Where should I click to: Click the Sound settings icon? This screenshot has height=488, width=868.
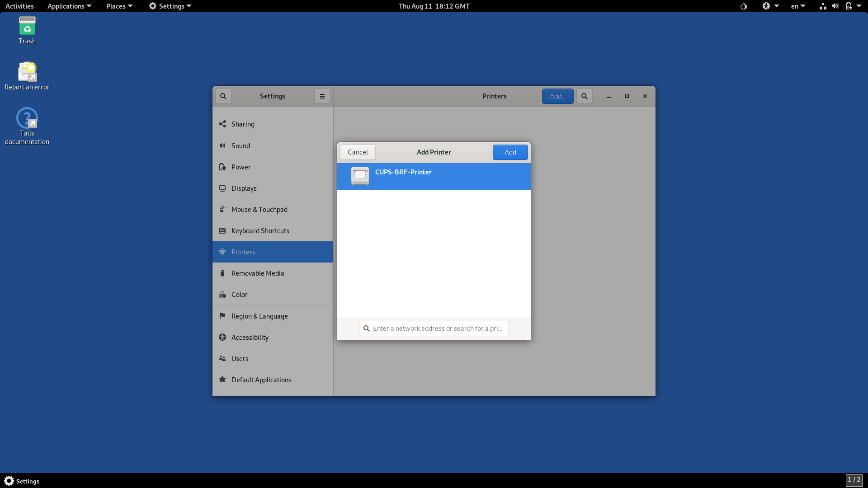[223, 145]
